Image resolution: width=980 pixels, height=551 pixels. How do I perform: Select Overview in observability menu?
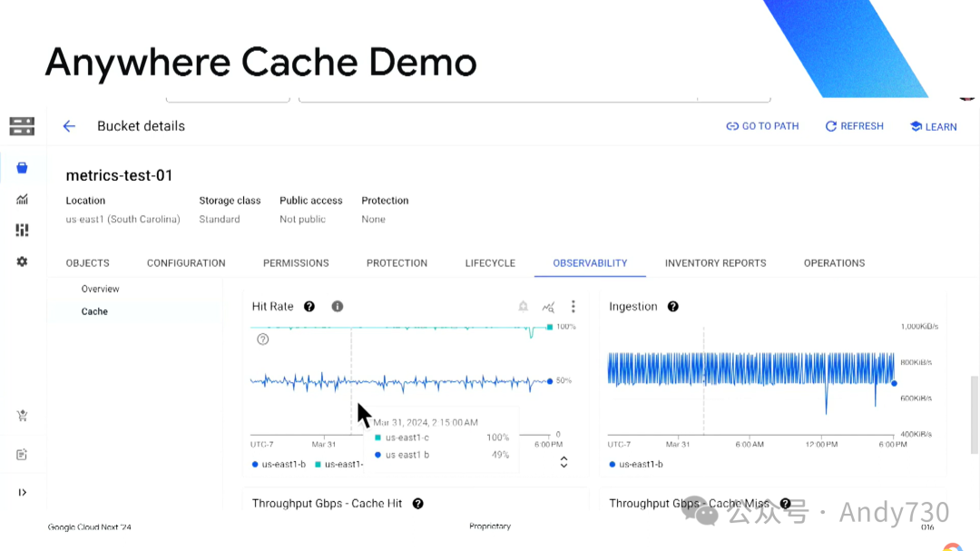tap(100, 289)
